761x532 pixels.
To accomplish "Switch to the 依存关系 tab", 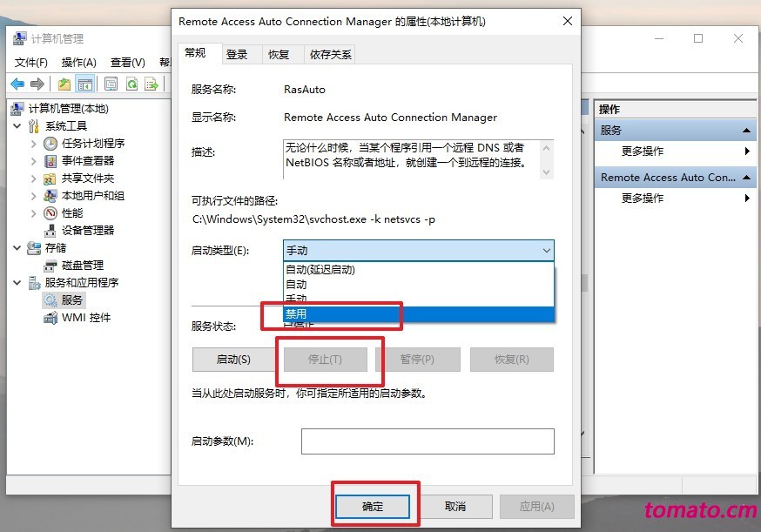I will tap(330, 54).
